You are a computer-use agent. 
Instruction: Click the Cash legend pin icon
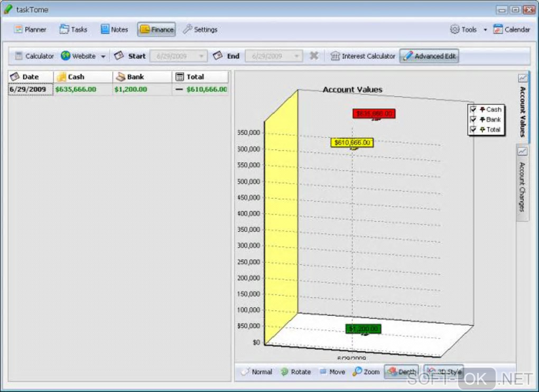click(482, 109)
